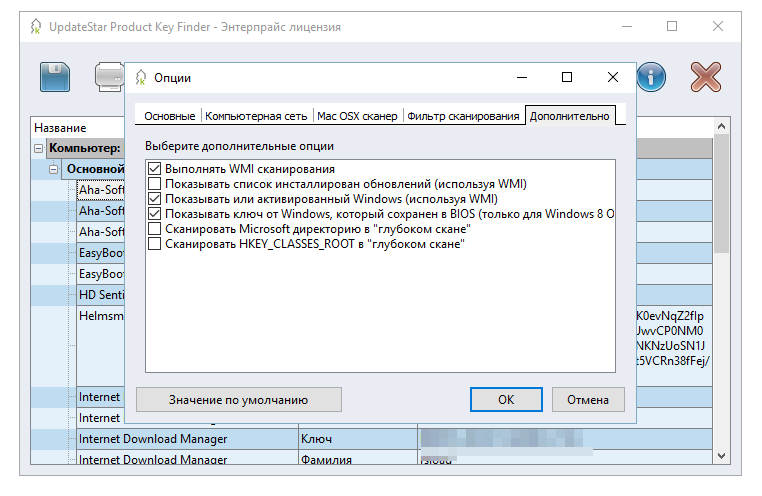
Task: Open the Фильтр сканирования tab
Action: click(x=463, y=116)
